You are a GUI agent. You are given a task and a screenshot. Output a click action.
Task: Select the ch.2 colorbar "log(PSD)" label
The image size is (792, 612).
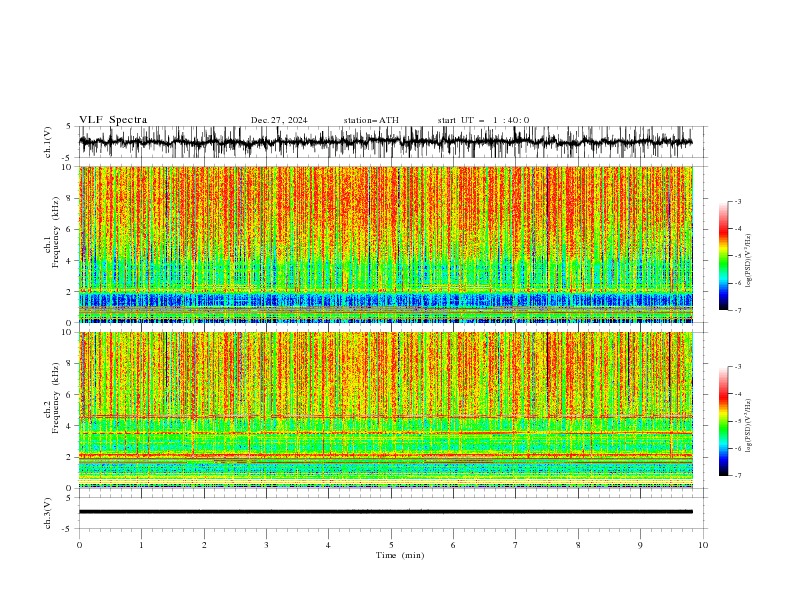coord(749,426)
